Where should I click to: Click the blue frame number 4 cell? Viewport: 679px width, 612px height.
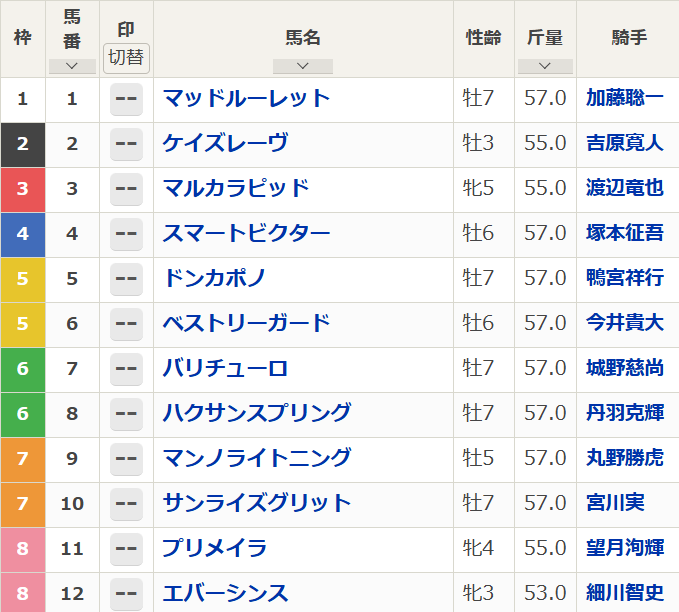point(22,234)
